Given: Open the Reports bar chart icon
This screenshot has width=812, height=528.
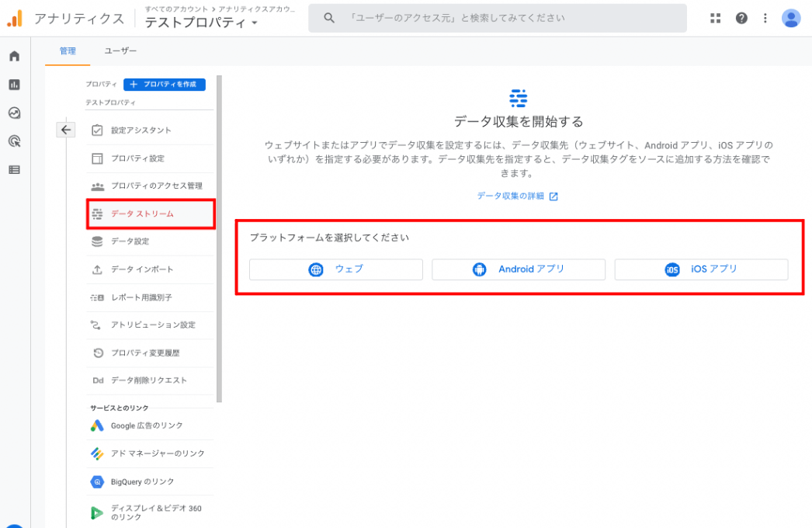Looking at the screenshot, I should (x=15, y=85).
